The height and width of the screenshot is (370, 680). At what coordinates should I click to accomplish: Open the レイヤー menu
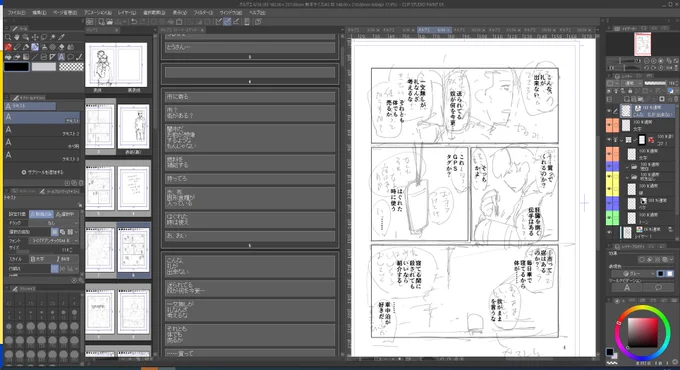click(x=127, y=13)
